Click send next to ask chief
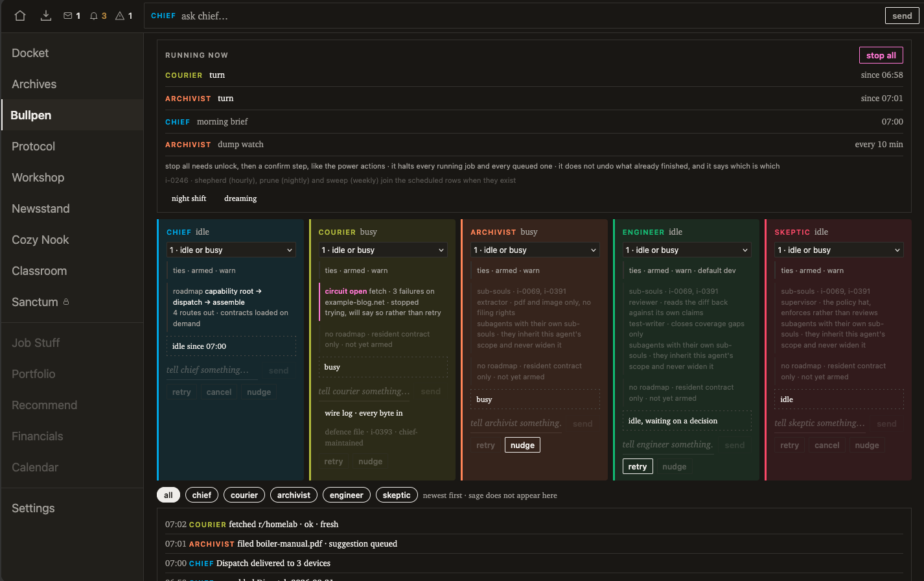The width and height of the screenshot is (924, 581). pyautogui.click(x=902, y=16)
